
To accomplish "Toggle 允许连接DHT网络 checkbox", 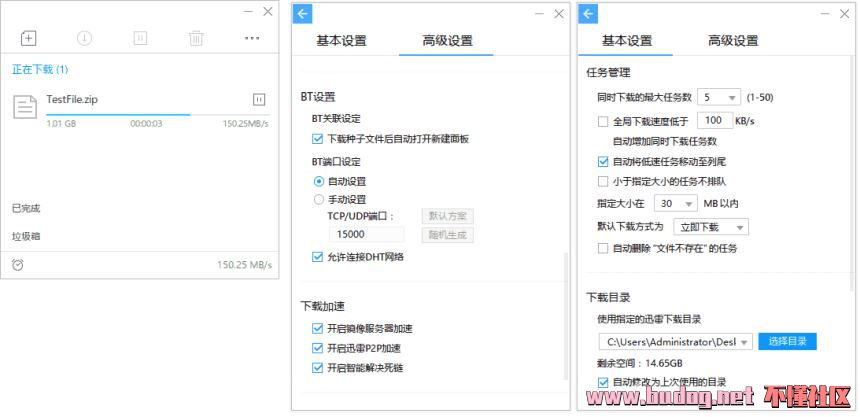I will [x=318, y=257].
